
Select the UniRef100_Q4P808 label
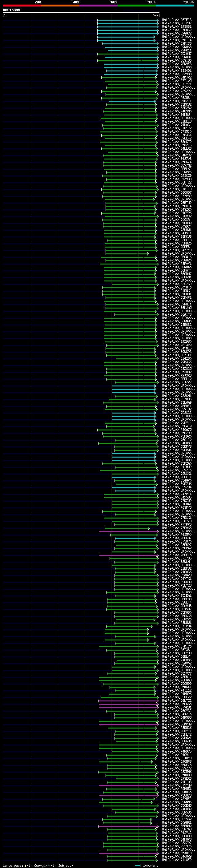coord(177,443)
